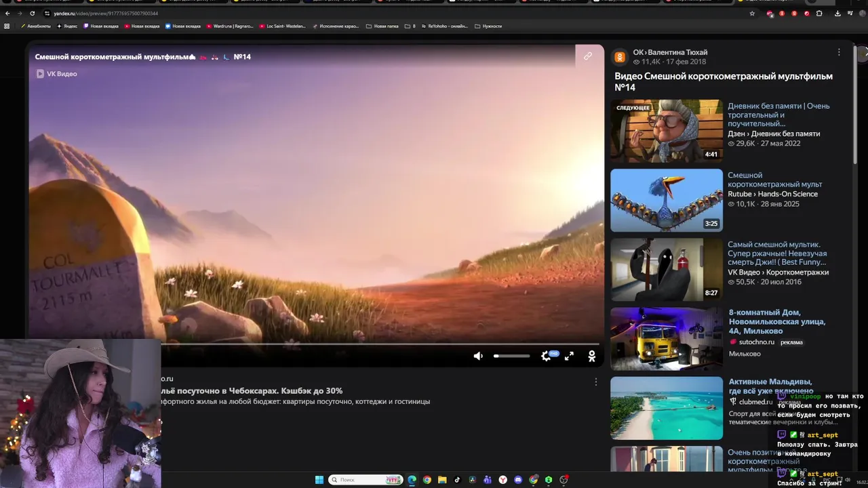Open the Wardruna | Ragnaro... bookmark
The image size is (868, 488).
click(229, 26)
